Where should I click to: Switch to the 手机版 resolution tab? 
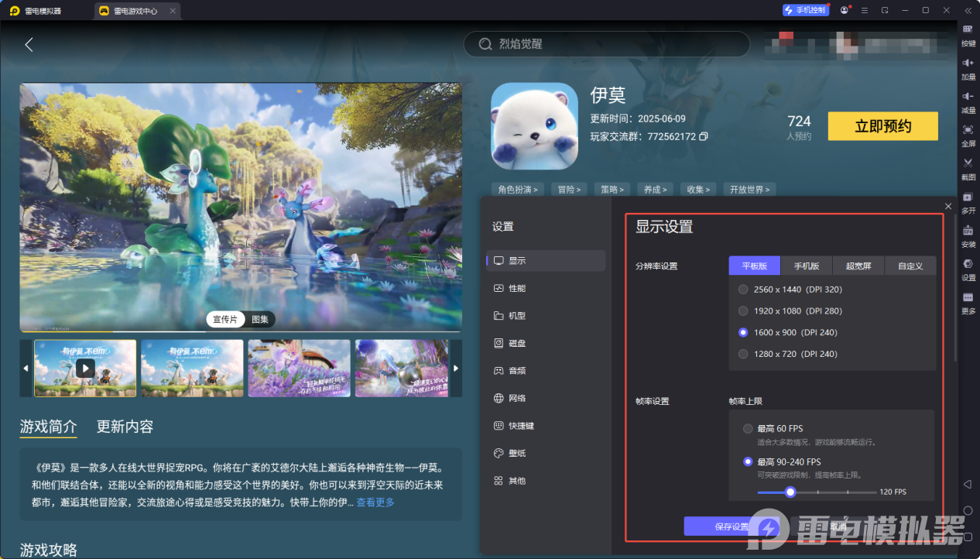pos(806,266)
